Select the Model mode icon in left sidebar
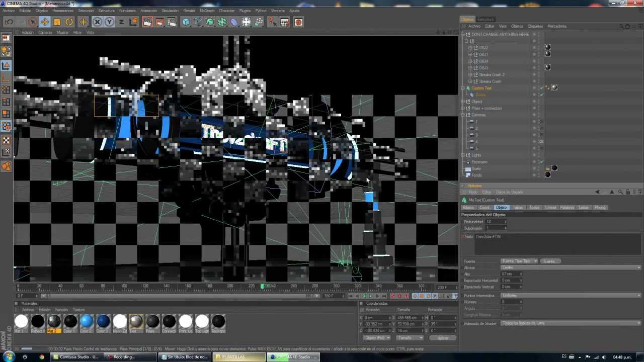 click(6, 66)
